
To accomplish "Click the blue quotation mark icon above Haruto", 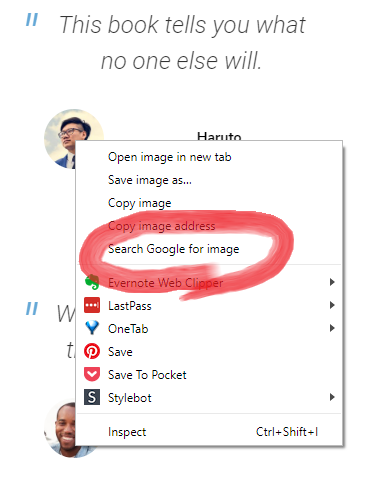I will (32, 20).
